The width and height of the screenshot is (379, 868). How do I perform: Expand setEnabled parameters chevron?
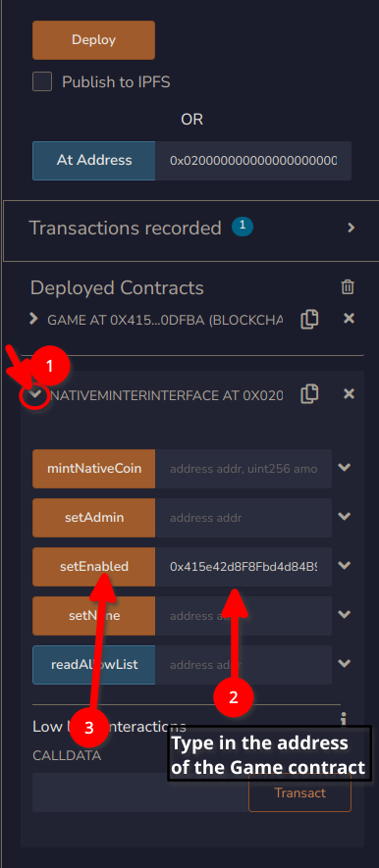tap(345, 566)
